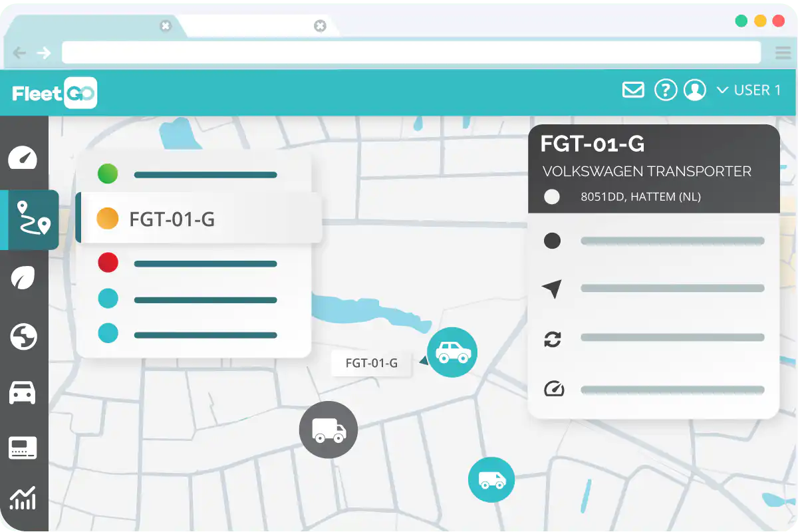The width and height of the screenshot is (798, 532).
Task: Select the red status vehicle row
Action: (x=193, y=263)
